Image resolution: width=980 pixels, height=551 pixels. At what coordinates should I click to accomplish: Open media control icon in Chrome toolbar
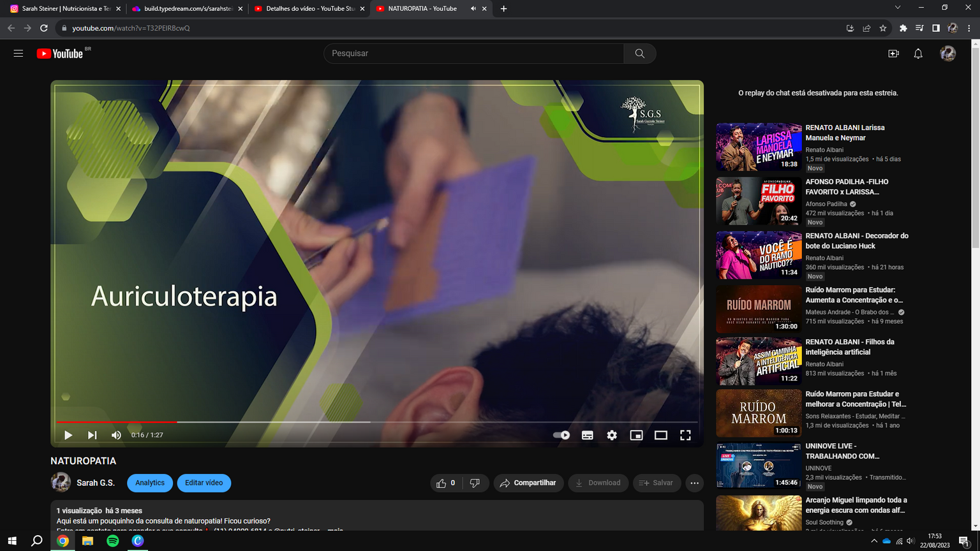pyautogui.click(x=919, y=28)
